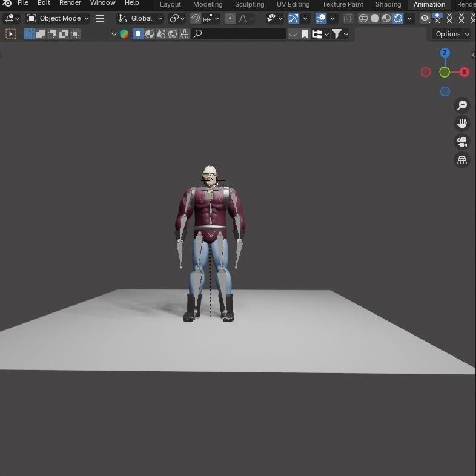Open the Render menu
The height and width of the screenshot is (476, 476).
click(x=70, y=3)
